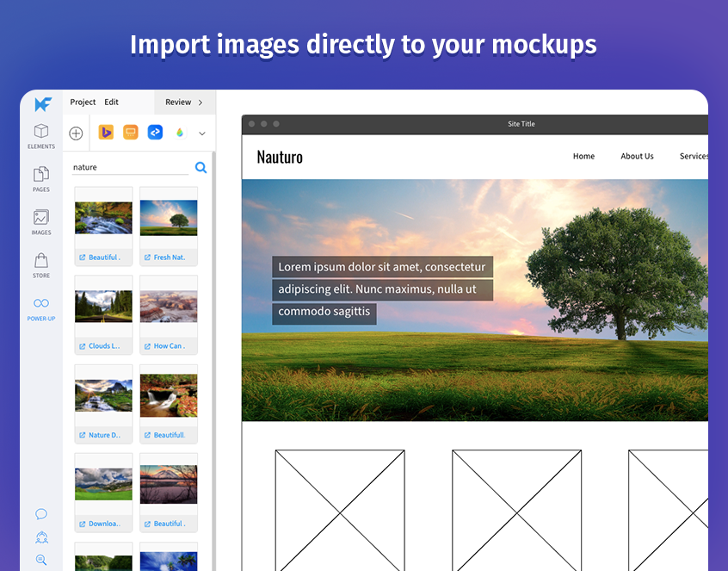Select the Nauturo logo text

pyautogui.click(x=280, y=157)
